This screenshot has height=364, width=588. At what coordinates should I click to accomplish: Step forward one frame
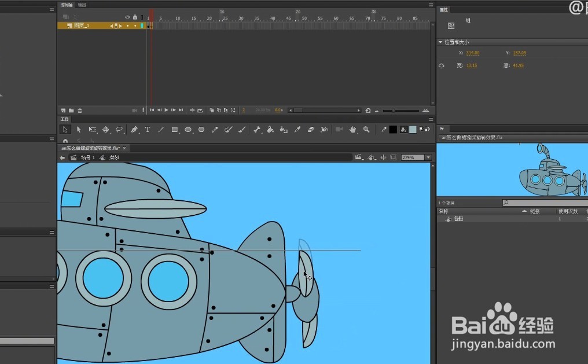pyautogui.click(x=173, y=110)
